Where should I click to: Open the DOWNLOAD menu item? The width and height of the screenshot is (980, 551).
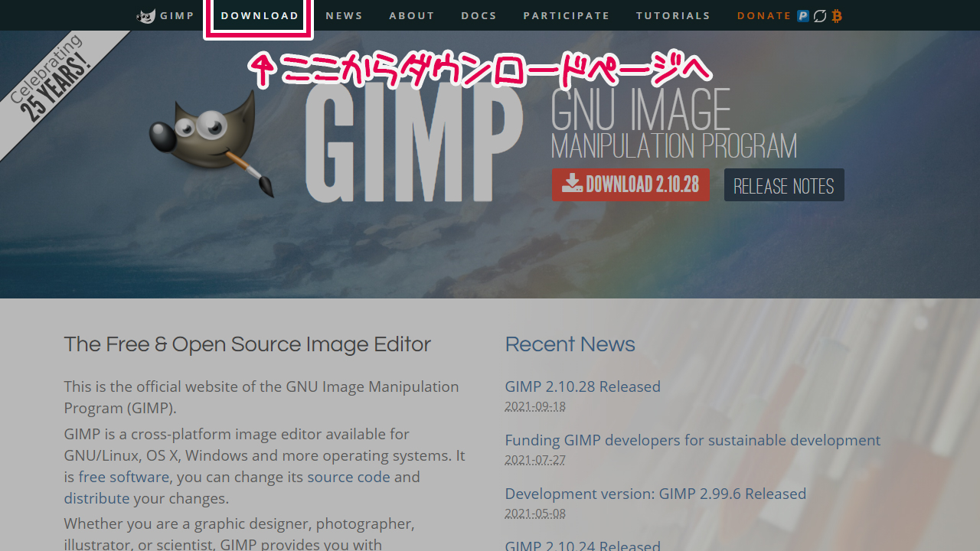click(260, 15)
